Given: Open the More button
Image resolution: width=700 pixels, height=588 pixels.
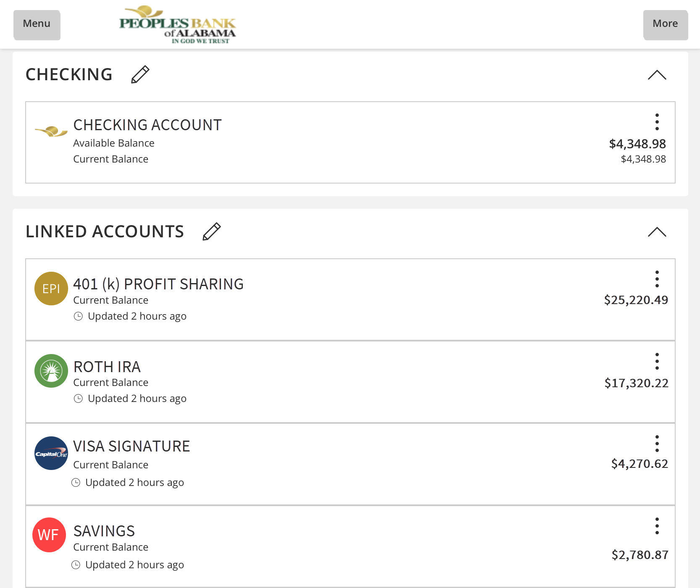Looking at the screenshot, I should [666, 25].
